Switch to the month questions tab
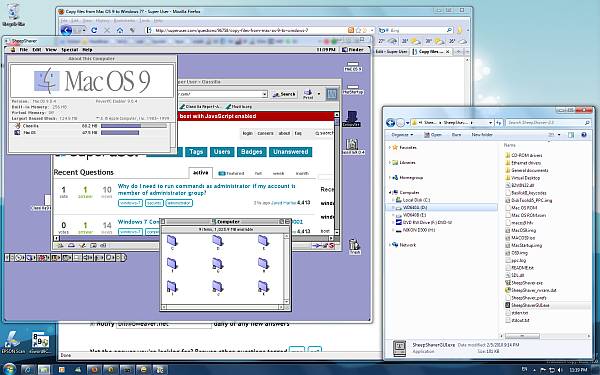600x375 pixels. [302, 173]
